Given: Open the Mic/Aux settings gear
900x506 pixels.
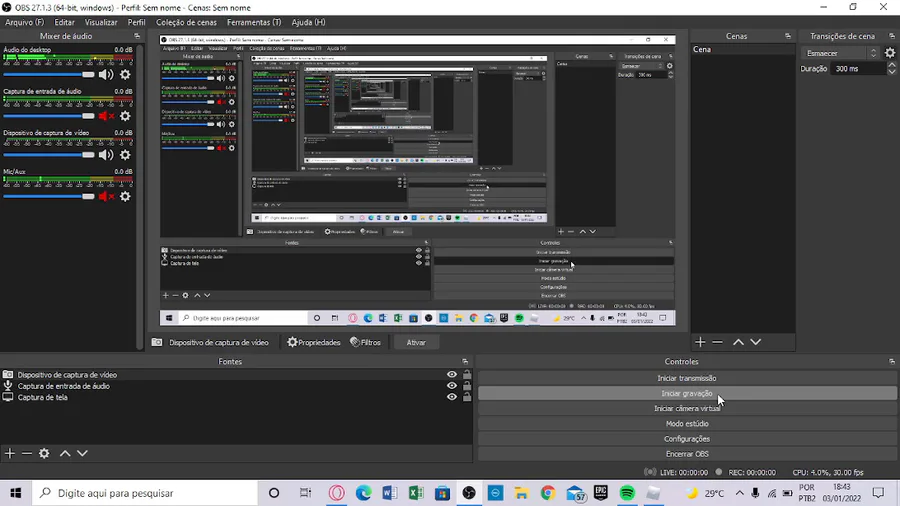Looking at the screenshot, I should (125, 196).
